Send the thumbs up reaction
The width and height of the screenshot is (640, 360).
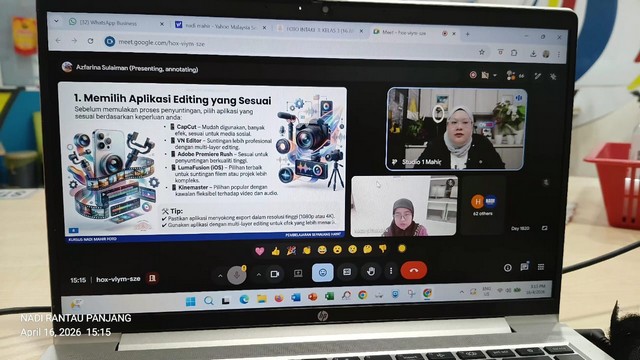[x=276, y=251]
